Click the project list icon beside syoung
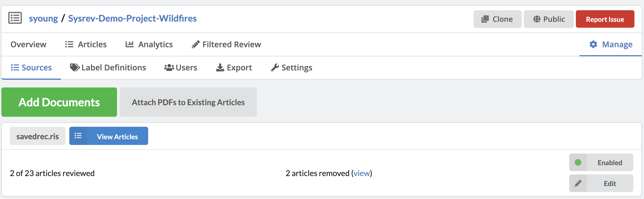644x199 pixels. pyautogui.click(x=15, y=18)
